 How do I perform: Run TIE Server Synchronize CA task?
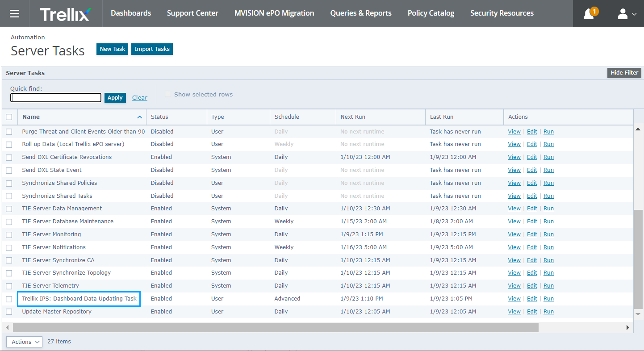point(548,260)
